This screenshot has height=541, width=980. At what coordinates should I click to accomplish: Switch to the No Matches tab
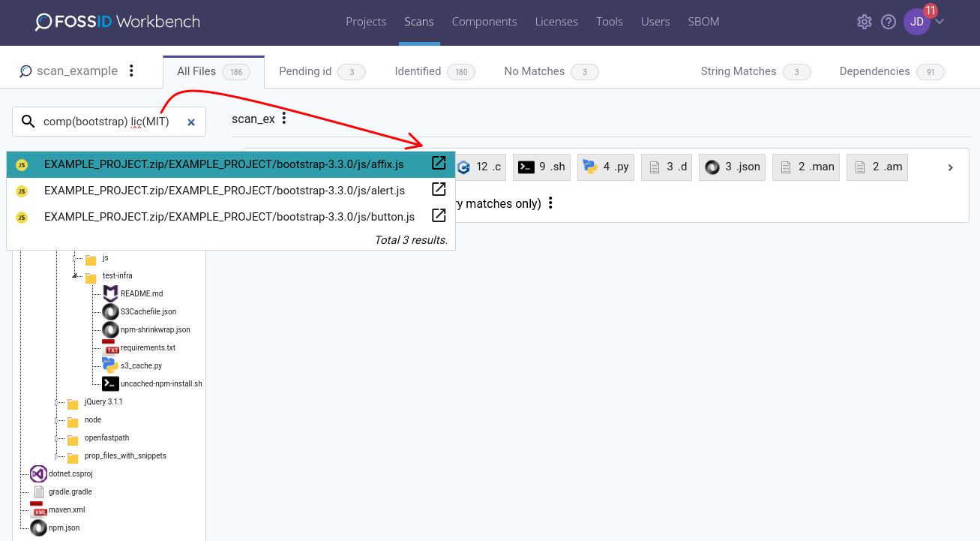[x=551, y=71]
